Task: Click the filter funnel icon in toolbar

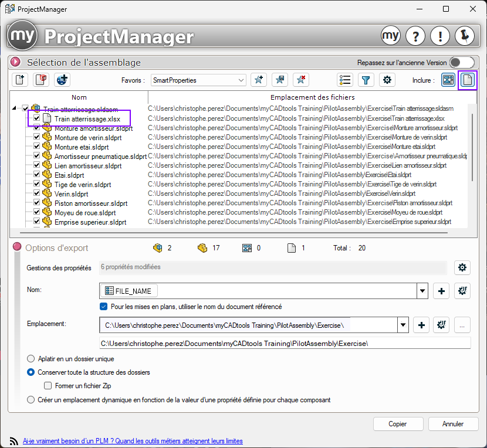Action: point(366,80)
